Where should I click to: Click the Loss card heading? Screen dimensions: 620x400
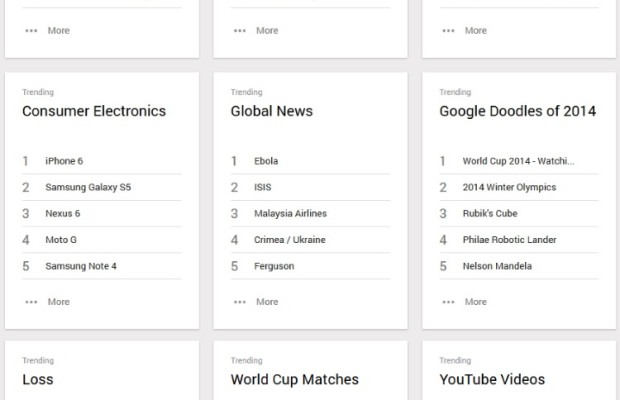click(38, 379)
